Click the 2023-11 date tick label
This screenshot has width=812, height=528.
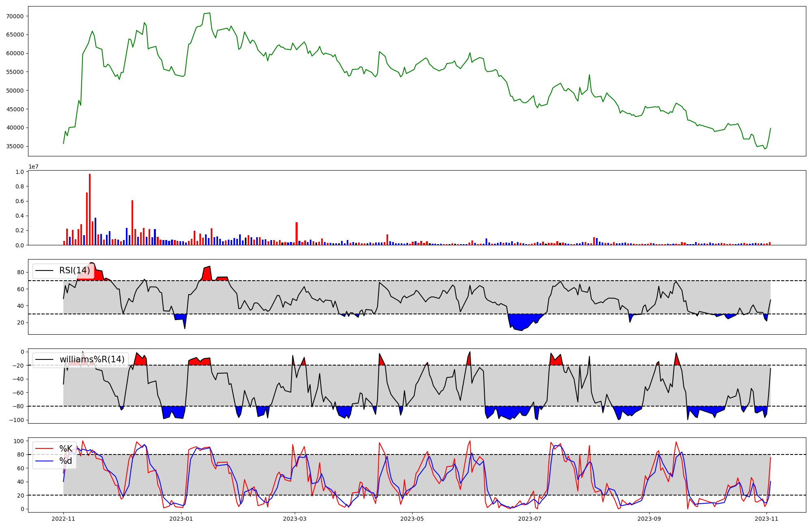coord(767,519)
